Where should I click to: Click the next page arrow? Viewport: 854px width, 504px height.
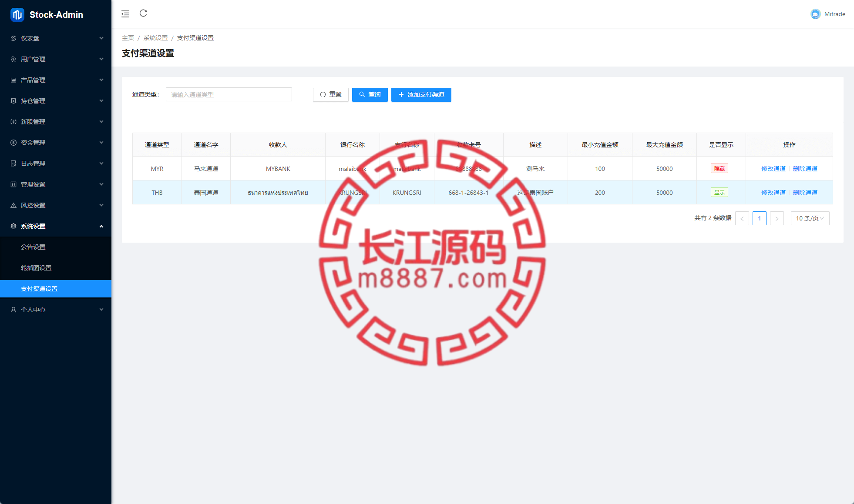(x=777, y=218)
